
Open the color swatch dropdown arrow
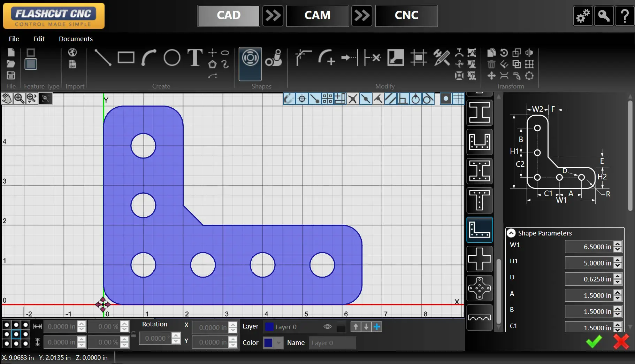tap(279, 342)
